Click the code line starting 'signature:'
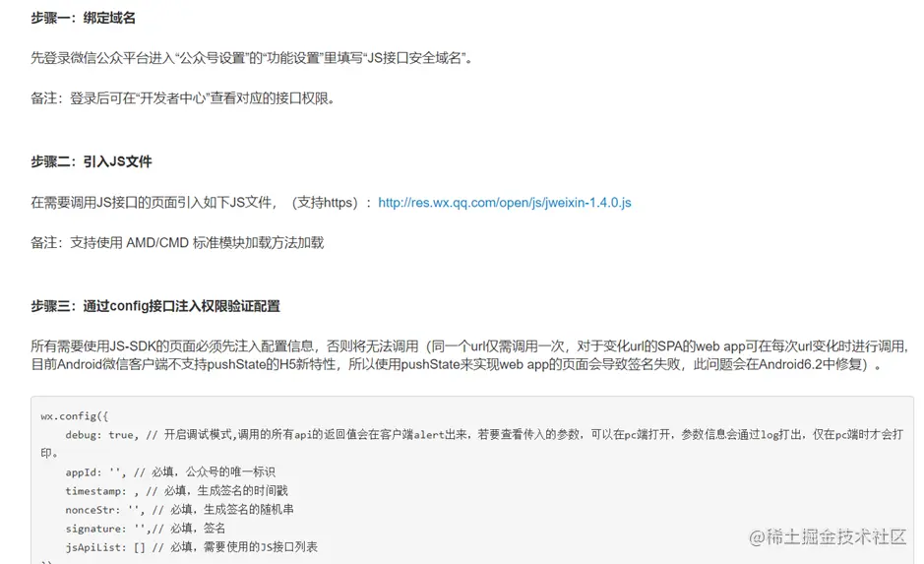Viewport: 924px width, 564px height. pos(146,529)
